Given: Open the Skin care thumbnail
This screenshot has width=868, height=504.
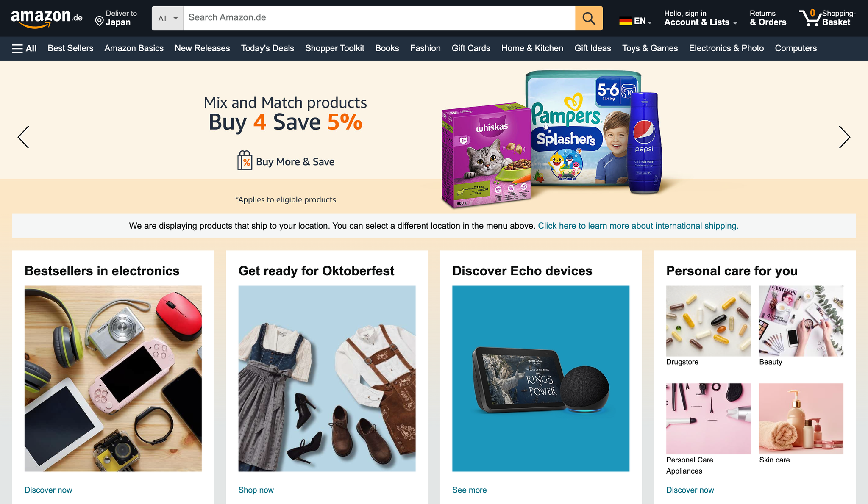Looking at the screenshot, I should [x=801, y=419].
